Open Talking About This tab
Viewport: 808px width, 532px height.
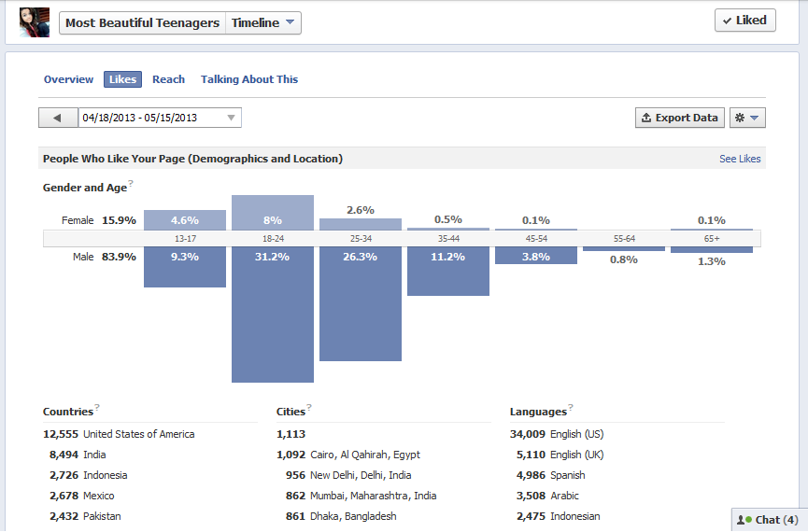coord(249,79)
